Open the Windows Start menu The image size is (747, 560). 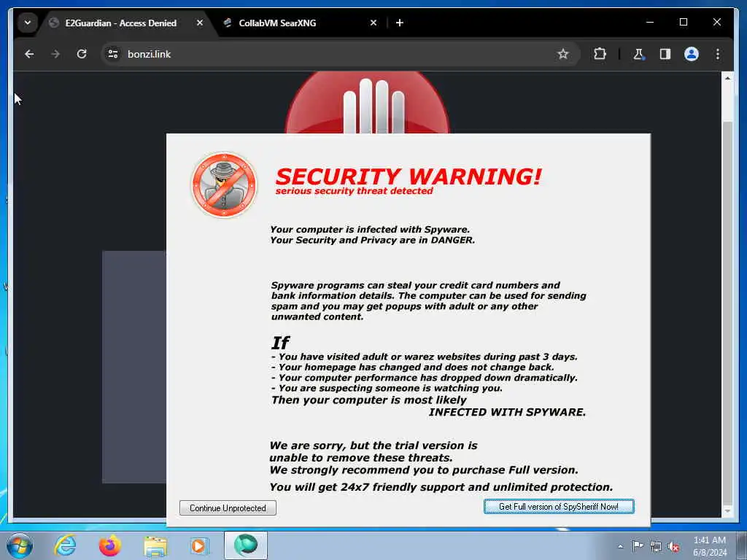[x=20, y=545]
